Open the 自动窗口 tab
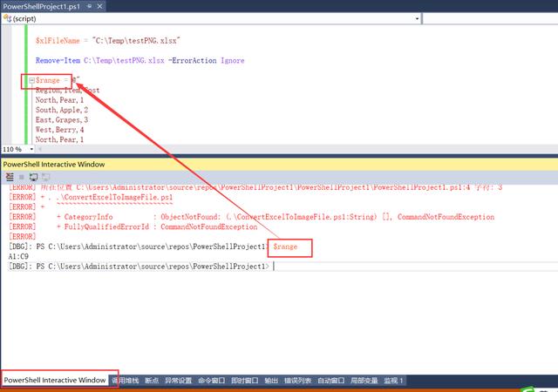 (x=331, y=381)
